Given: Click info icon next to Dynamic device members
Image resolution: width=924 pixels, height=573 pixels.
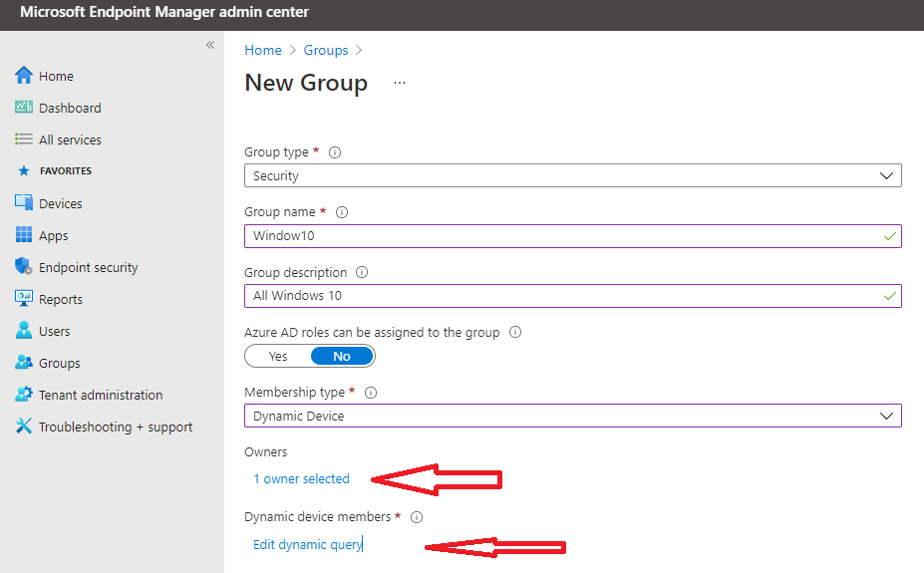Looking at the screenshot, I should tap(417, 517).
